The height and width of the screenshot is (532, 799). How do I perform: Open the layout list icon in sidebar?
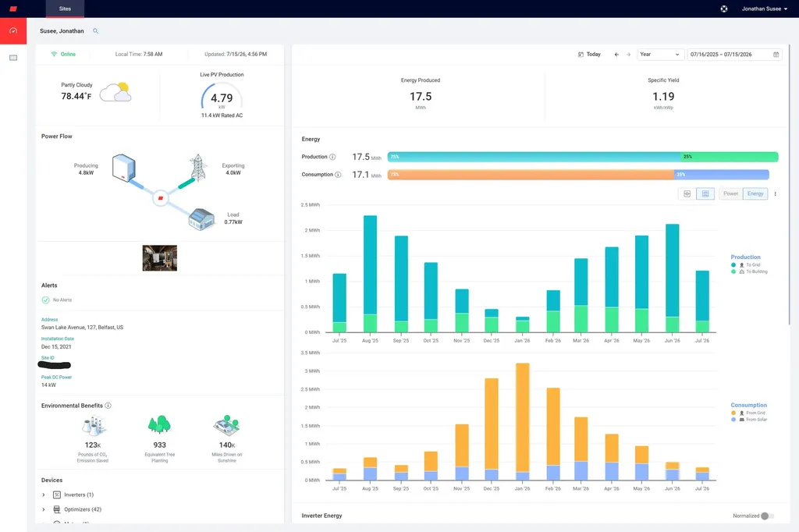click(x=13, y=58)
